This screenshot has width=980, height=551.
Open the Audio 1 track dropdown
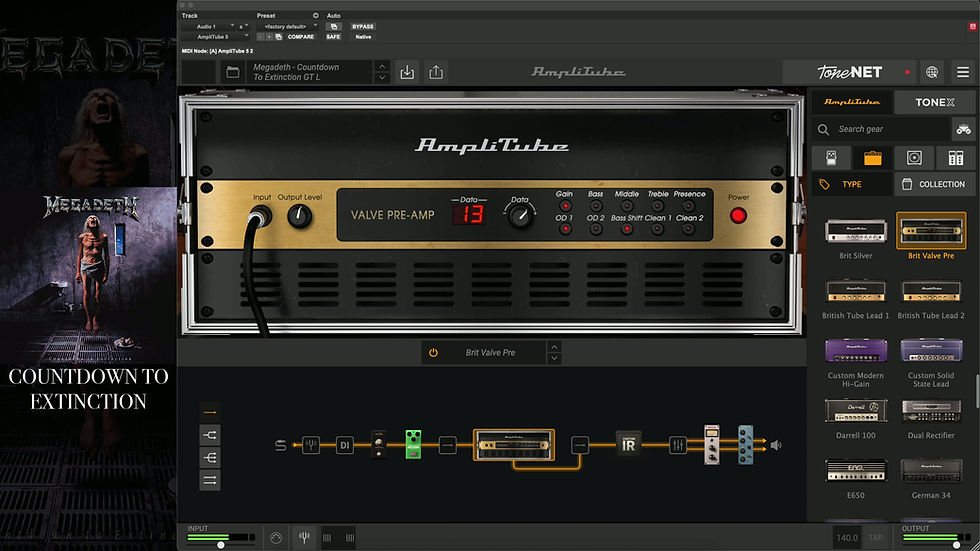tap(209, 27)
